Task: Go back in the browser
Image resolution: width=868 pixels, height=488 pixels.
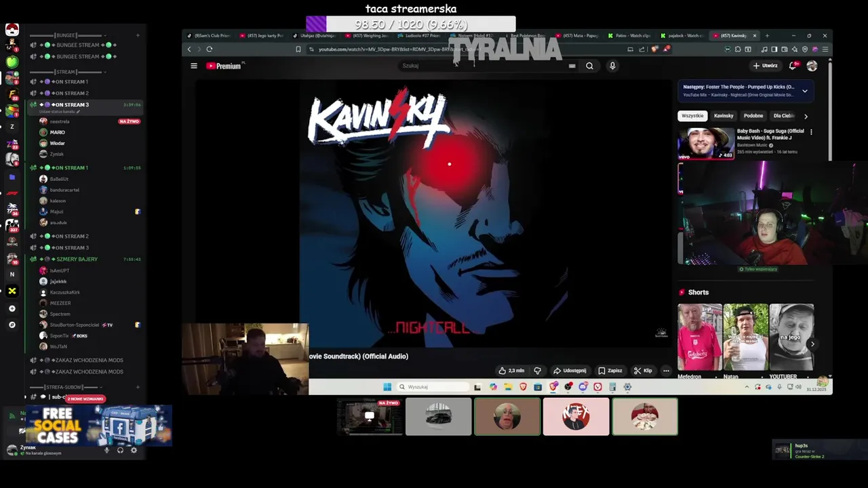Action: [189, 49]
